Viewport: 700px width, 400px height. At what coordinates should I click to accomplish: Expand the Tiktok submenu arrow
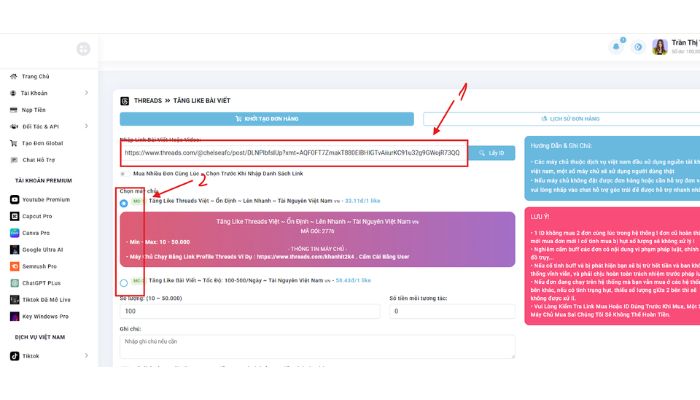coord(86,356)
